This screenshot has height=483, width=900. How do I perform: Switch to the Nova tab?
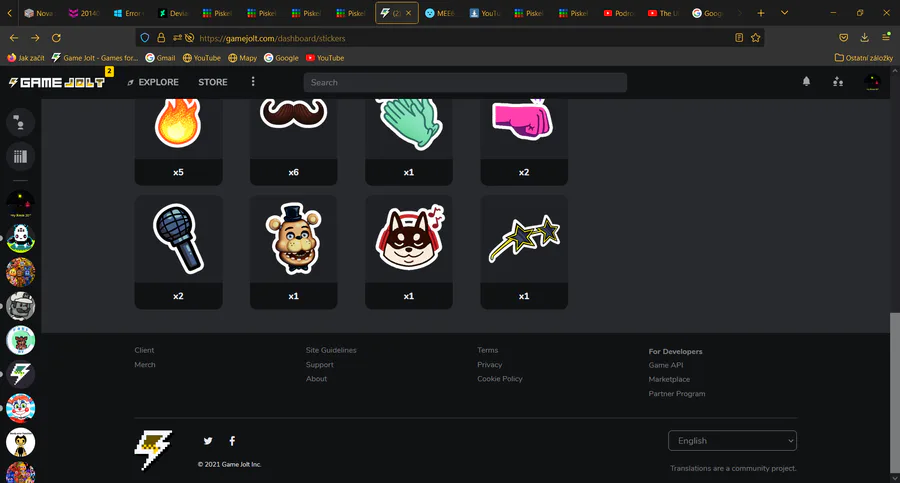(39, 13)
